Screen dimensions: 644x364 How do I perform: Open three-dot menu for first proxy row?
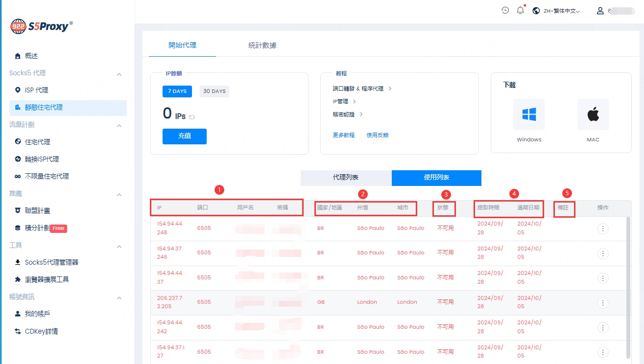pyautogui.click(x=603, y=228)
